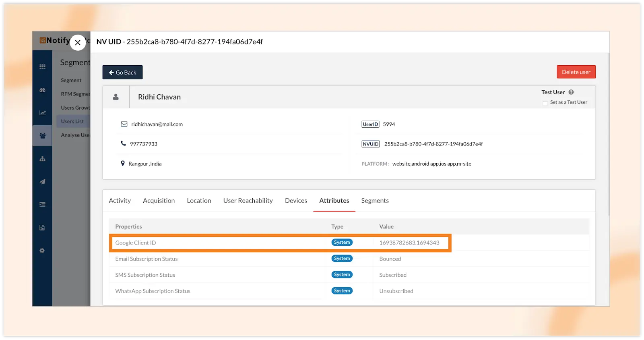Open the Devices tab
This screenshot has width=644, height=340.
click(296, 201)
